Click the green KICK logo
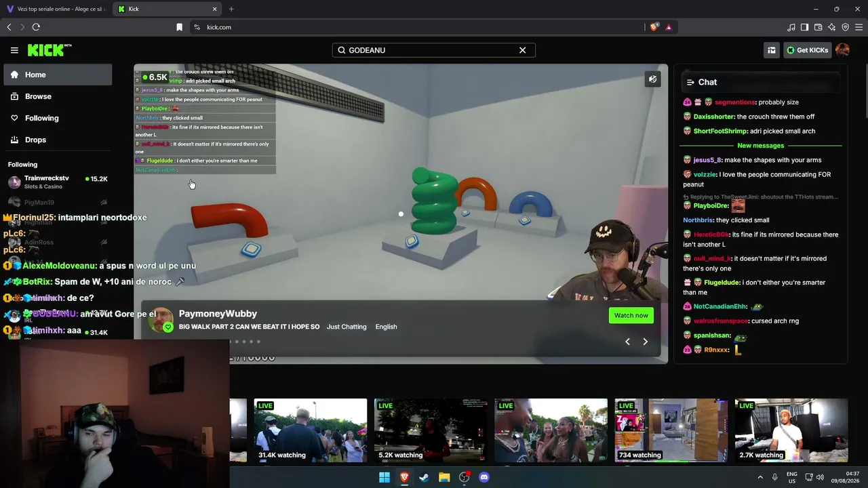The width and height of the screenshot is (868, 488). click(x=49, y=50)
